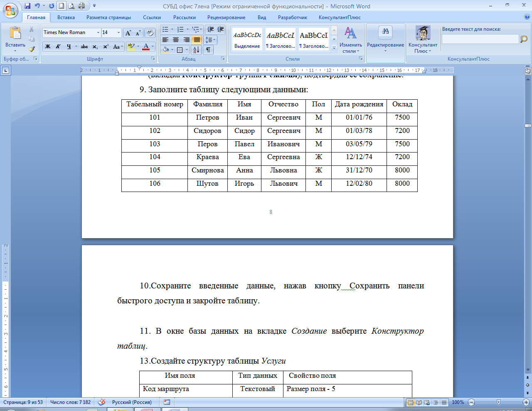Apply the Выделение style

coord(247,40)
